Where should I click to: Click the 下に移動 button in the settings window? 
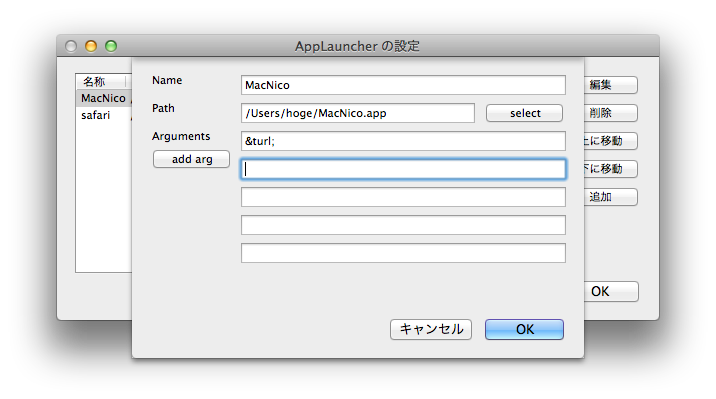pyautogui.click(x=611, y=169)
